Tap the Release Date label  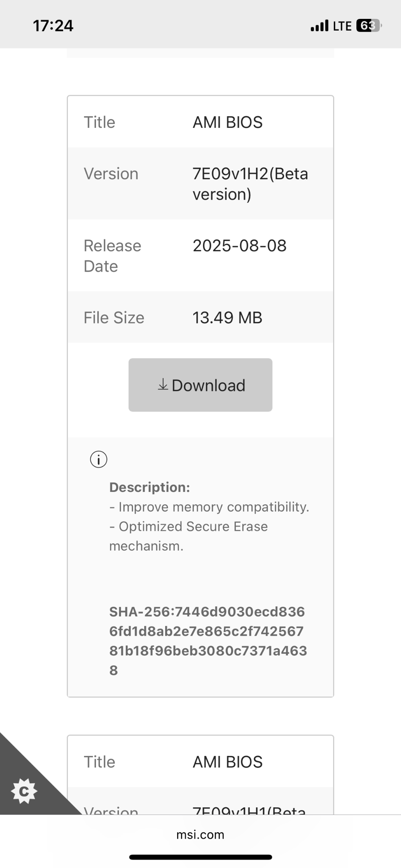[x=113, y=256]
